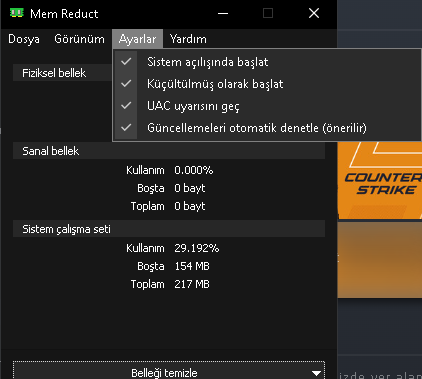Viewport: 422px width, 379px height.
Task: Click the Counter Strike thumbnail in background window
Action: coord(380,180)
